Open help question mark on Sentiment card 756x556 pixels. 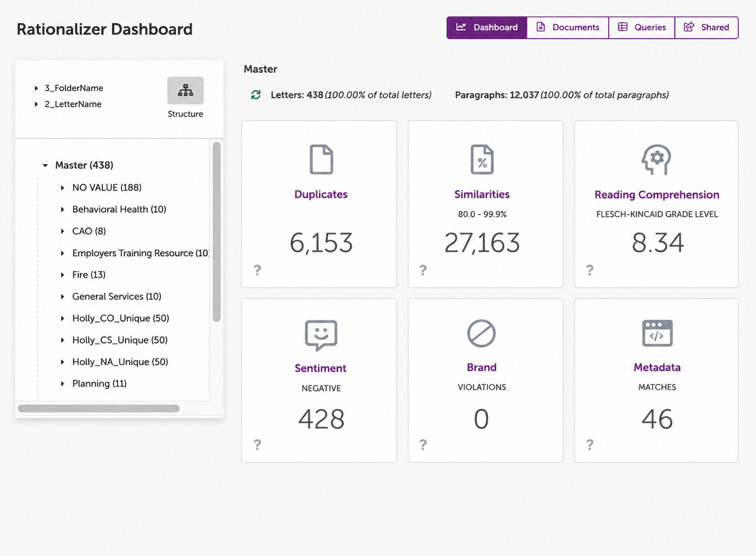[258, 444]
